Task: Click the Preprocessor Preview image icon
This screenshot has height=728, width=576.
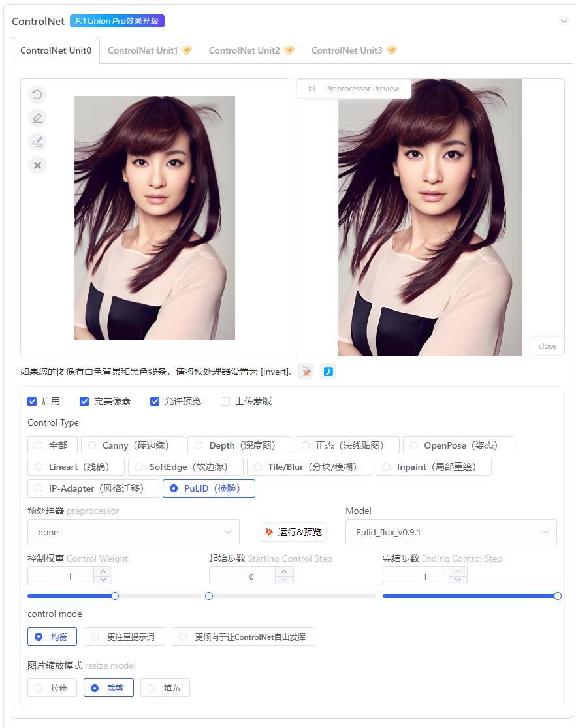Action: (312, 89)
